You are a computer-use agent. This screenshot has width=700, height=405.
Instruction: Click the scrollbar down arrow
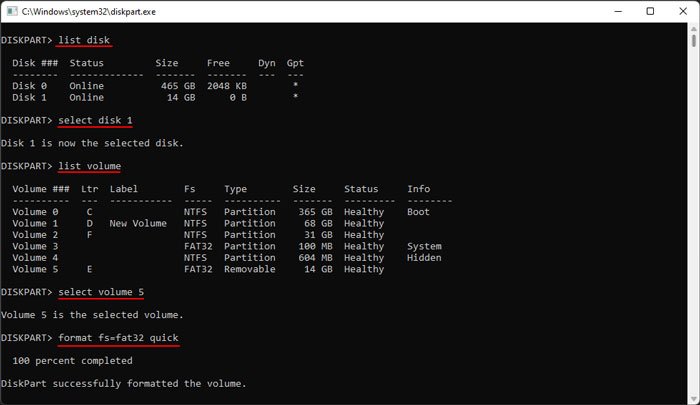(x=693, y=399)
